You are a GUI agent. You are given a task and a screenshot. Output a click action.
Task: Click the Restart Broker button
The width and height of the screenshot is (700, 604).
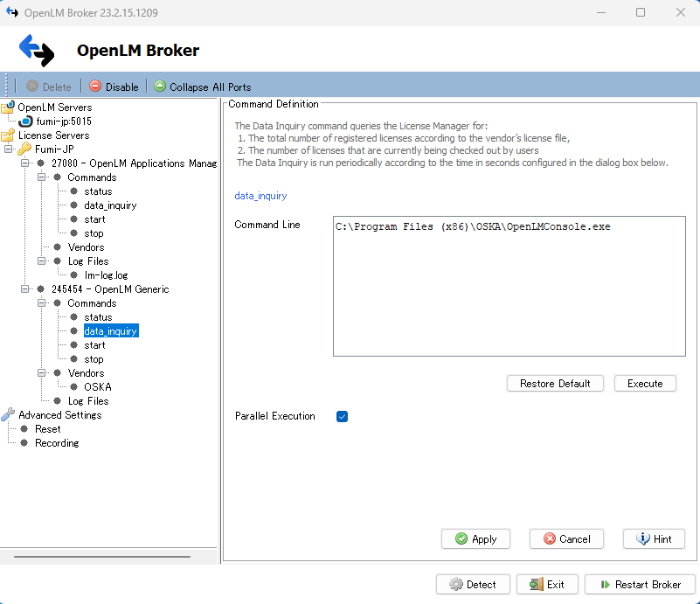tap(640, 585)
